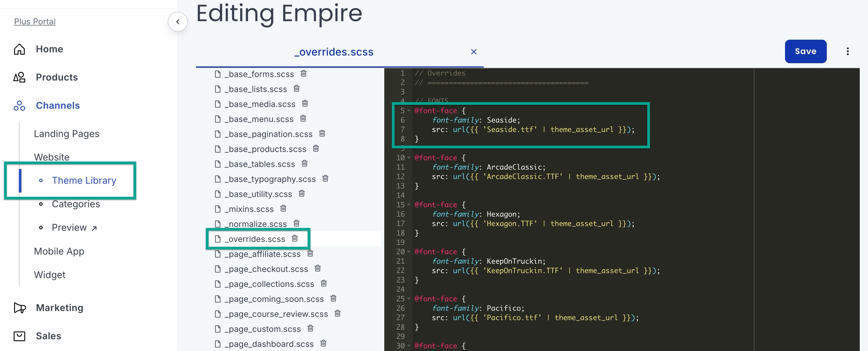Open Categories under Website

pos(76,204)
